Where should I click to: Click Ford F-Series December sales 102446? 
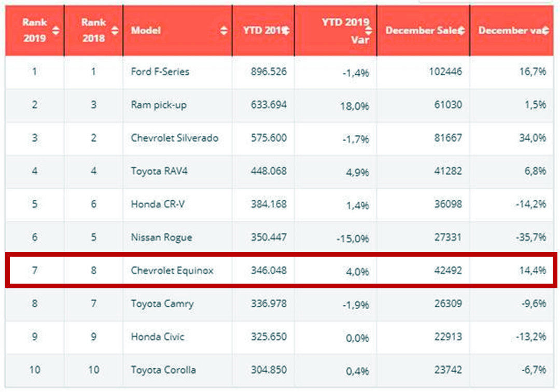(x=444, y=72)
